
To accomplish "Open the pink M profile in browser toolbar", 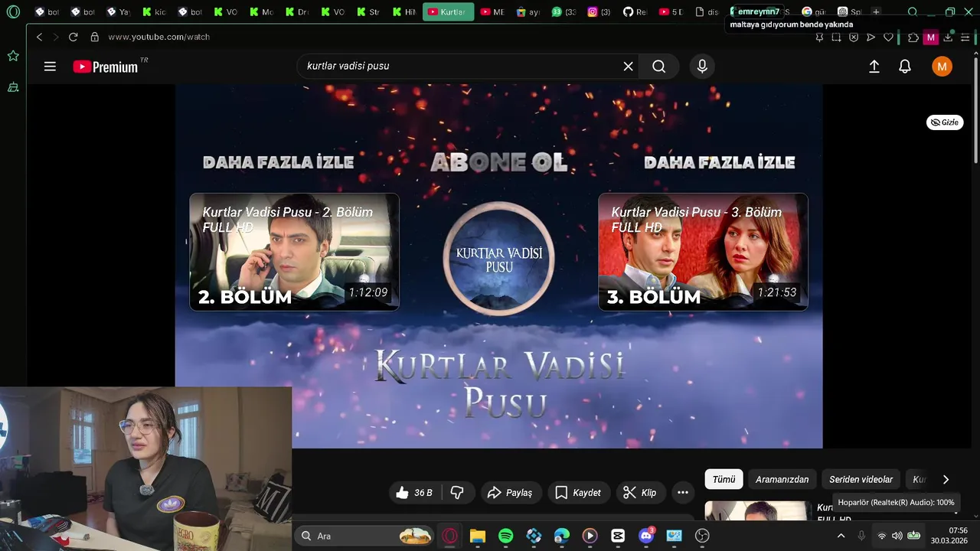I will click(931, 37).
